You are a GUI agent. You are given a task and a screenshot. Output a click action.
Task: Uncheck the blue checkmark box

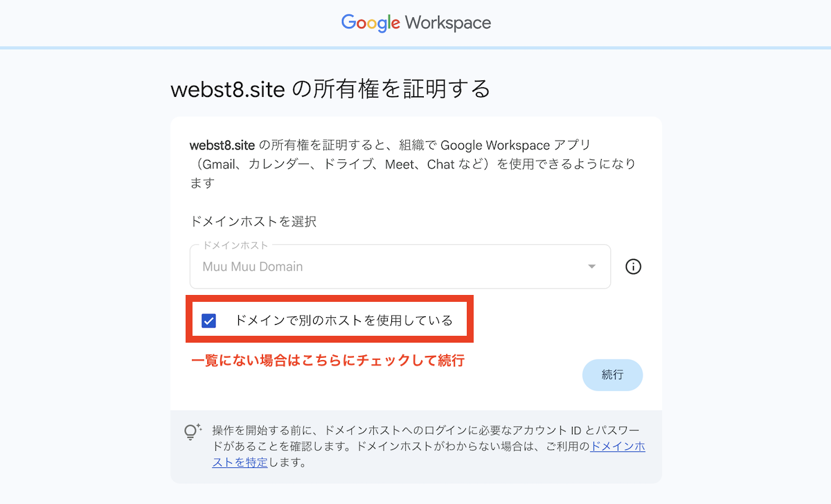208,321
